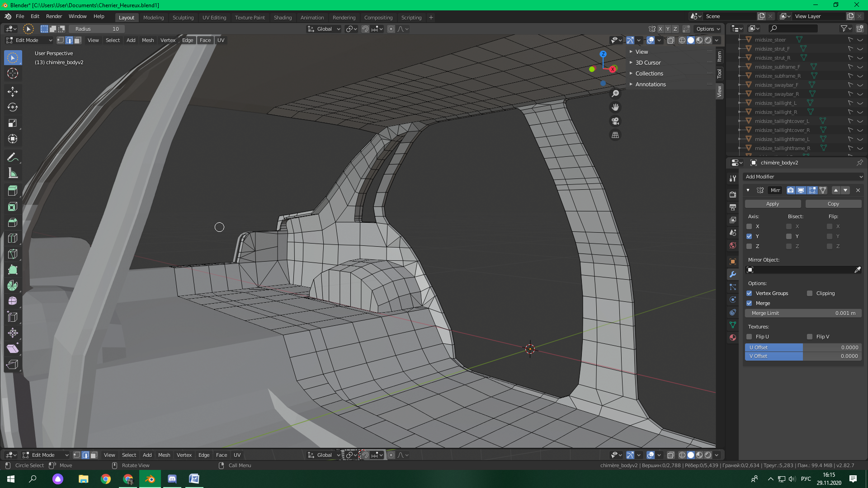The image size is (868, 488).
Task: Select the Rotate tool
Action: click(x=13, y=108)
